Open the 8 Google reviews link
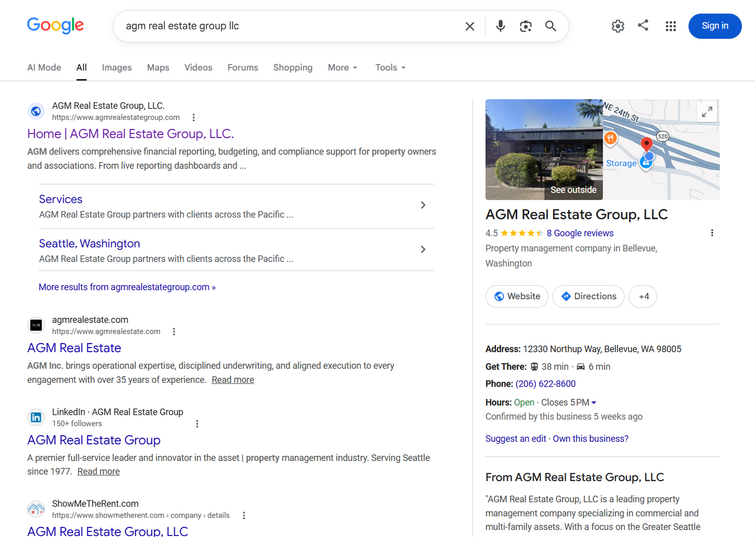This screenshot has width=756, height=537. 580,233
